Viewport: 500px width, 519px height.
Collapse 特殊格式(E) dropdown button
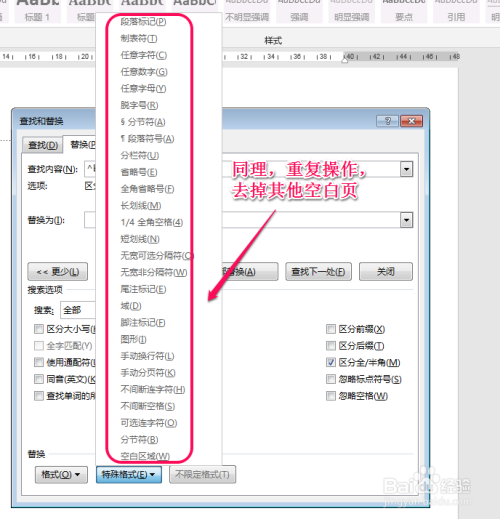click(x=129, y=474)
